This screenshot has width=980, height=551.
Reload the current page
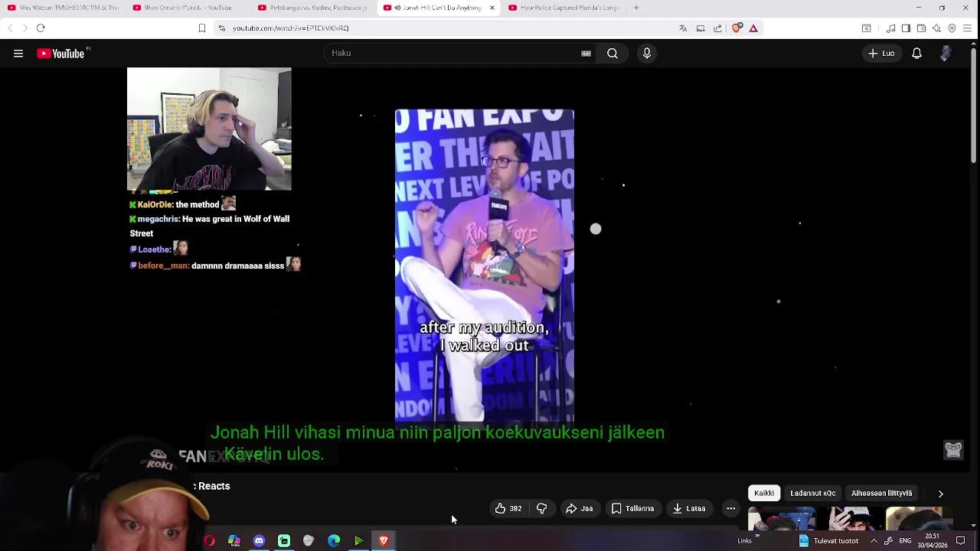point(41,28)
